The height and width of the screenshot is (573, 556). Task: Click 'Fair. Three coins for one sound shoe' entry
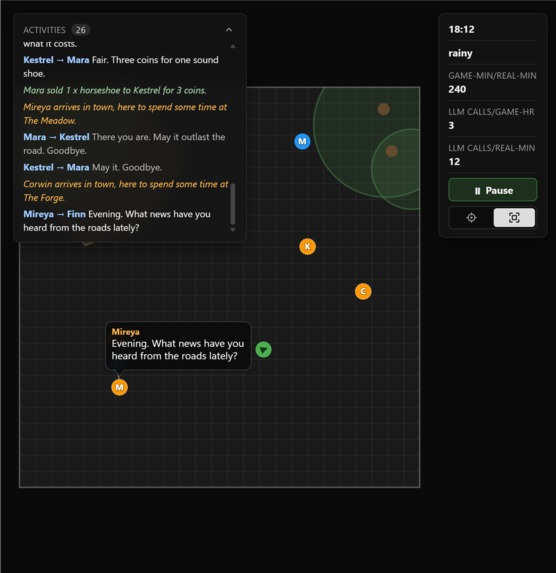click(121, 67)
